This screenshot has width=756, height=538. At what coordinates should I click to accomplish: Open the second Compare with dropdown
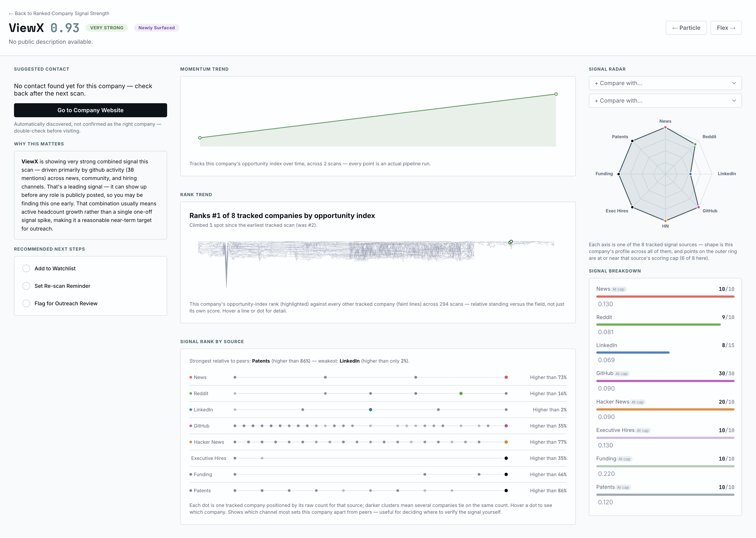[665, 101]
